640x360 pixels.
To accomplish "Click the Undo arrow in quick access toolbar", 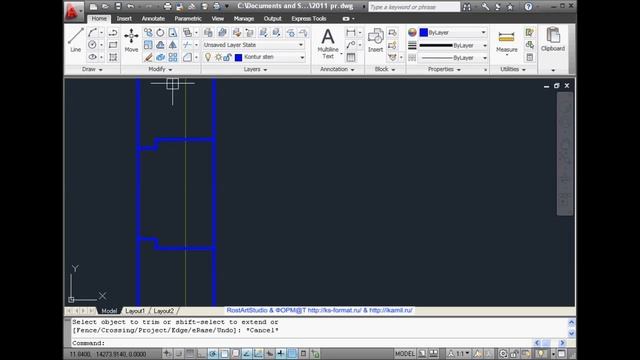I will click(x=130, y=7).
